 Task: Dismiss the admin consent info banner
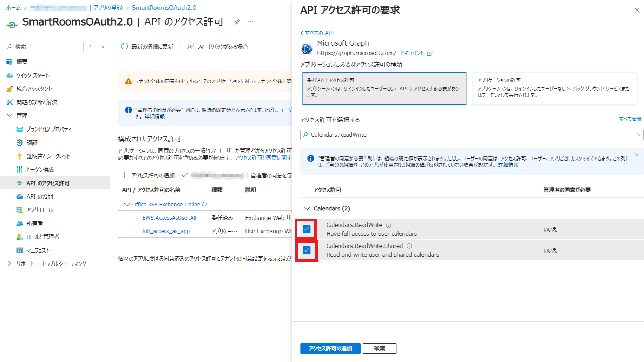click(636, 155)
